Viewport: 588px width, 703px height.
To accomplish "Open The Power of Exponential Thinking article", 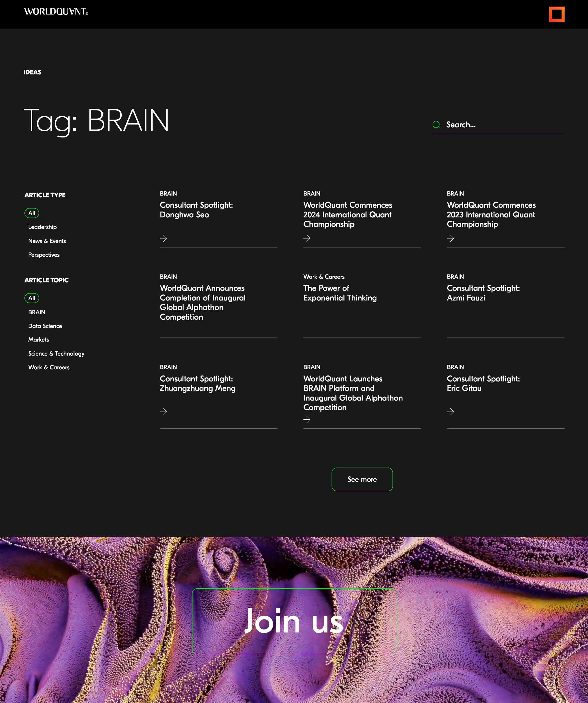I will click(x=340, y=293).
